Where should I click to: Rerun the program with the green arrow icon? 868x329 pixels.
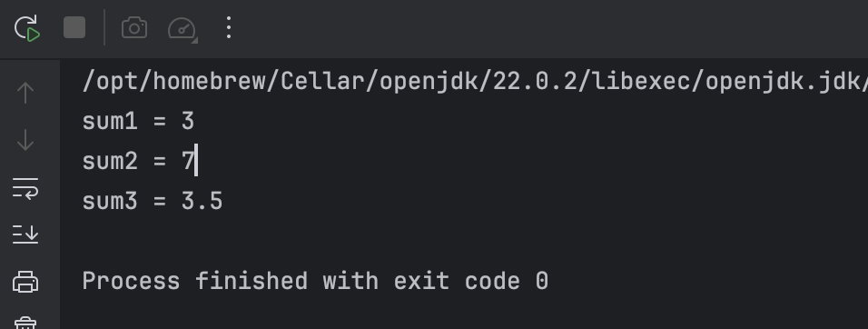tap(26, 27)
